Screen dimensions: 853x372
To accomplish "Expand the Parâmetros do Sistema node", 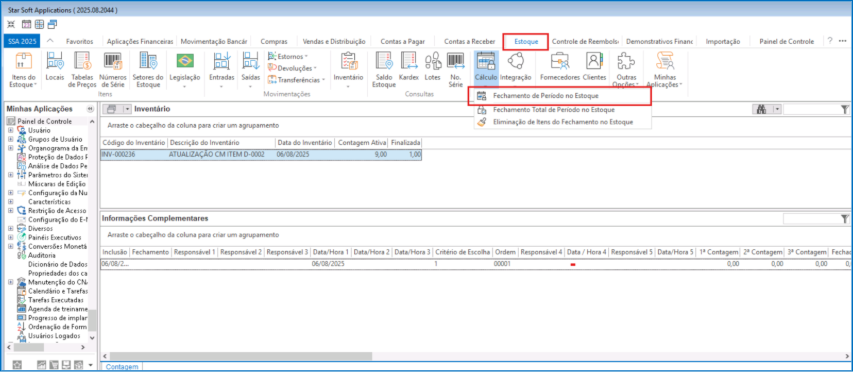I will coord(10,175).
